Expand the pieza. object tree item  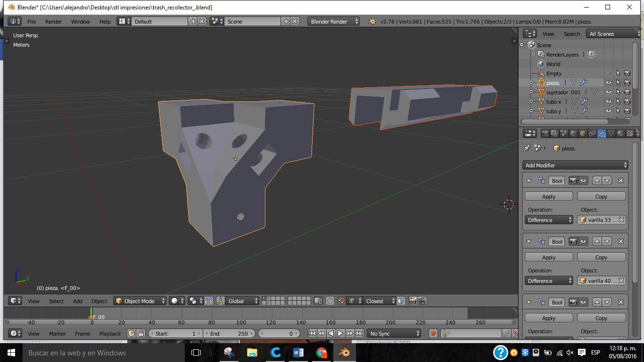pyautogui.click(x=531, y=82)
